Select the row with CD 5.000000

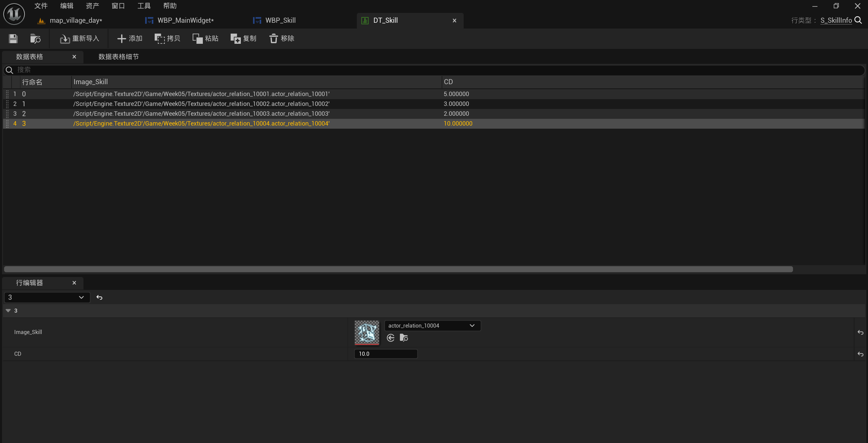[456, 94]
